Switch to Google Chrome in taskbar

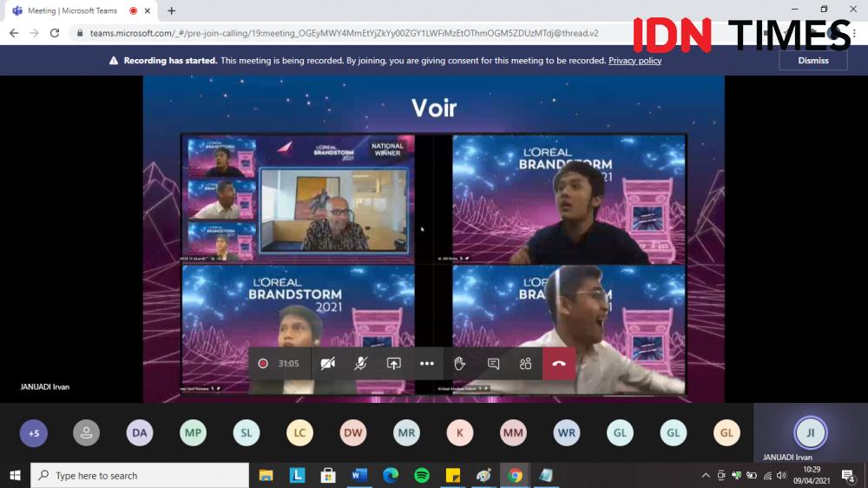[515, 475]
